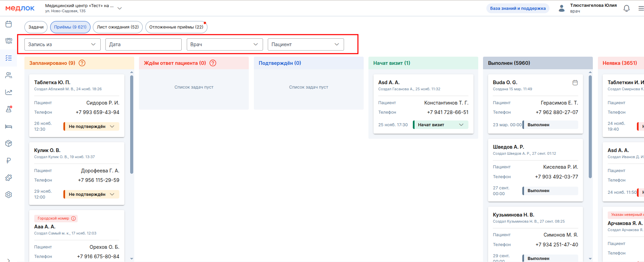Open the calendar icon in the sidebar

(x=9, y=24)
